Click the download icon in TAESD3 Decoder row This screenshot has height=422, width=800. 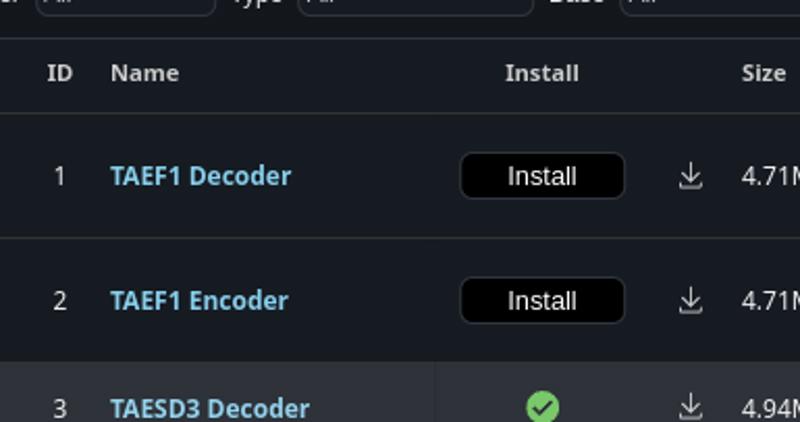click(x=690, y=408)
